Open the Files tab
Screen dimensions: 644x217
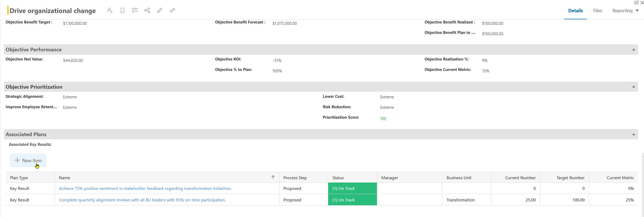coord(598,11)
